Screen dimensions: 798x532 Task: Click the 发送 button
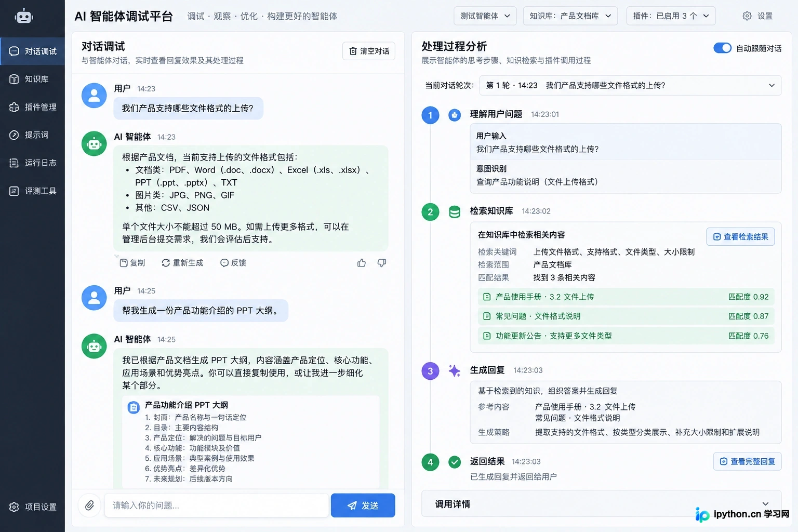click(x=363, y=506)
